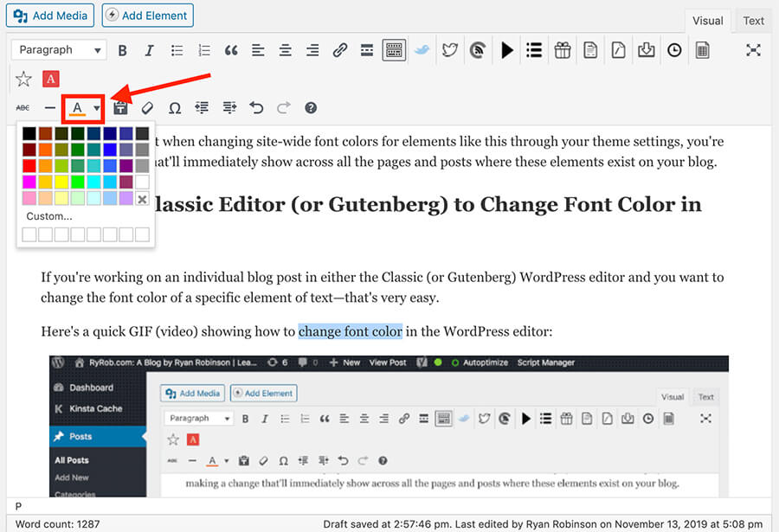Enter distraction-free fullscreen mode

(753, 50)
